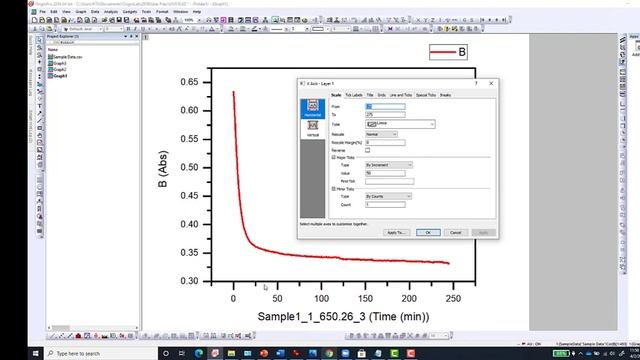Click the Windows Start button

point(36,353)
